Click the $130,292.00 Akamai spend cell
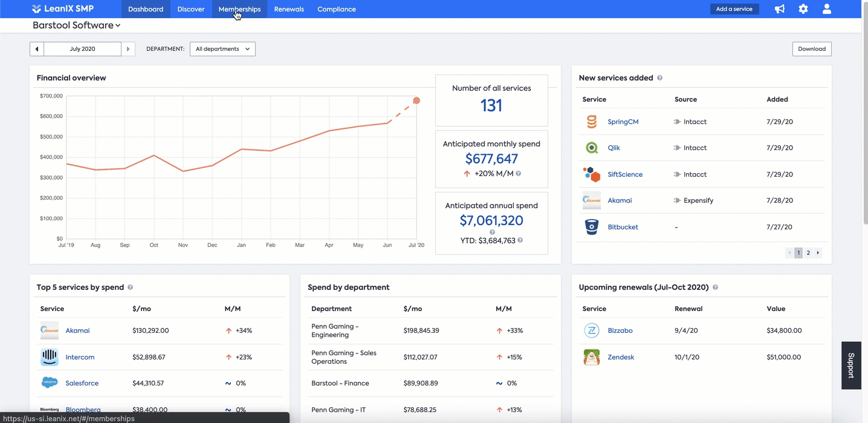The image size is (868, 423). click(151, 330)
